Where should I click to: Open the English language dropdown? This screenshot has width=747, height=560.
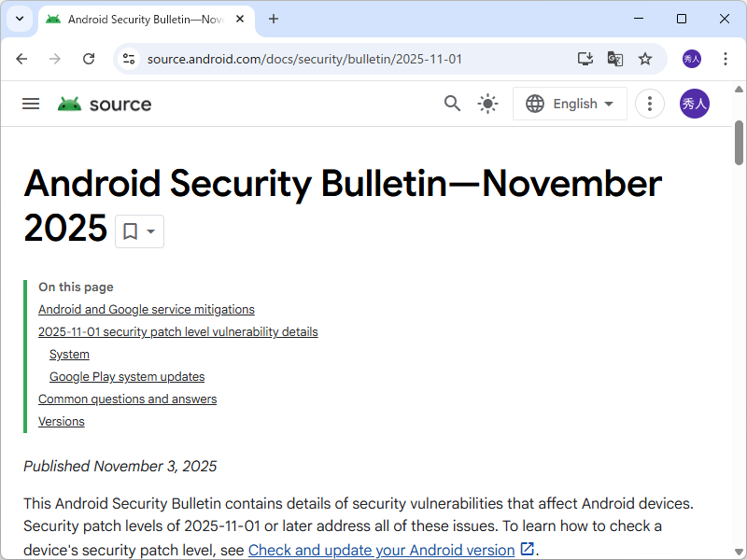click(x=570, y=104)
